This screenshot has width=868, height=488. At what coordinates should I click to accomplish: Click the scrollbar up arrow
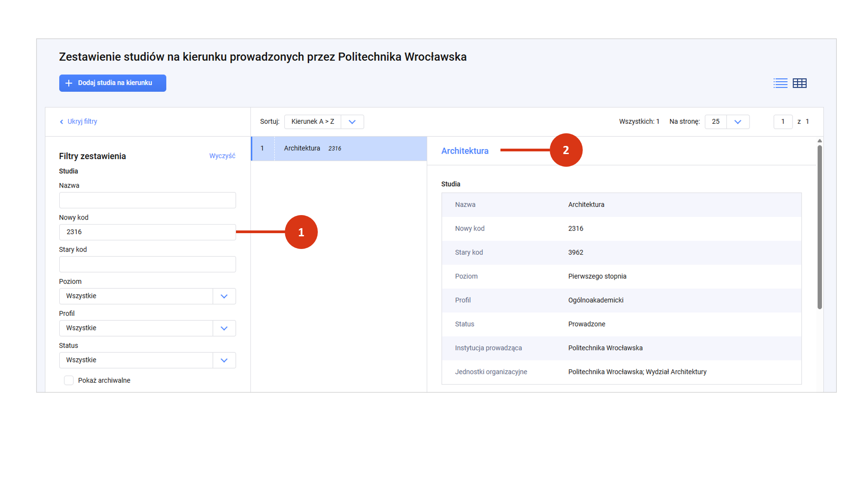click(820, 141)
